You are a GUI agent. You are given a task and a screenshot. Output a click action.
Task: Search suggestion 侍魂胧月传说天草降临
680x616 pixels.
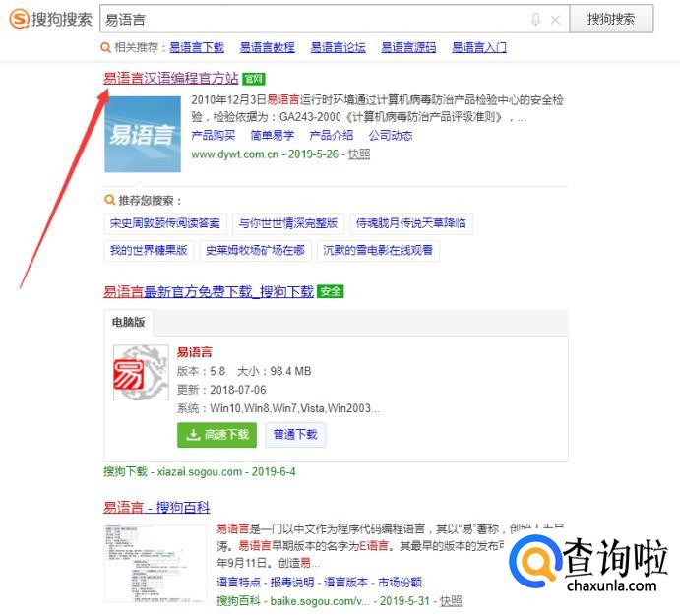[x=411, y=223]
